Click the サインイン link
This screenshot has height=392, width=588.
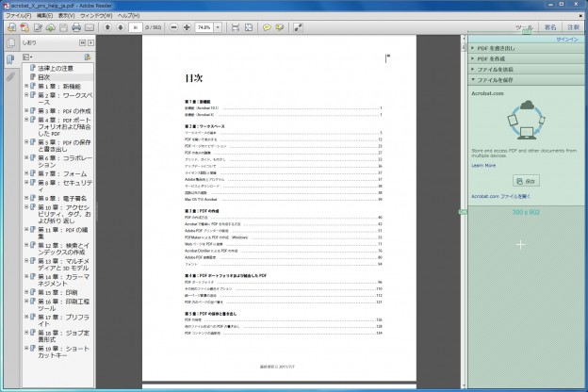567,40
